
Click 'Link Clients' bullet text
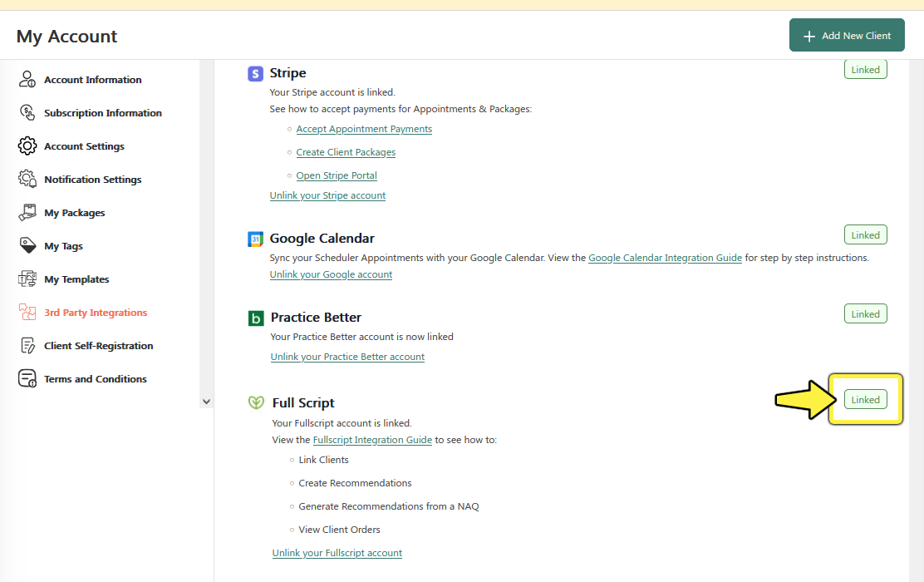[323, 460]
